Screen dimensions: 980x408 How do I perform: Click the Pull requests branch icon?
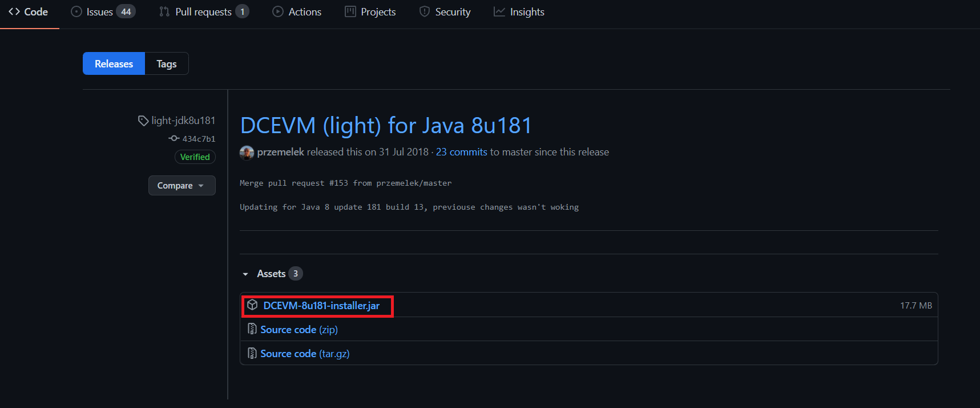[164, 12]
